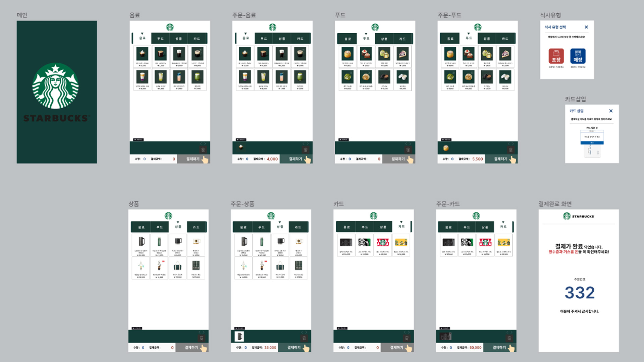This screenshot has height=362, width=644.
Task: Select 카드 tab in the 상품 frame
Action: click(196, 227)
